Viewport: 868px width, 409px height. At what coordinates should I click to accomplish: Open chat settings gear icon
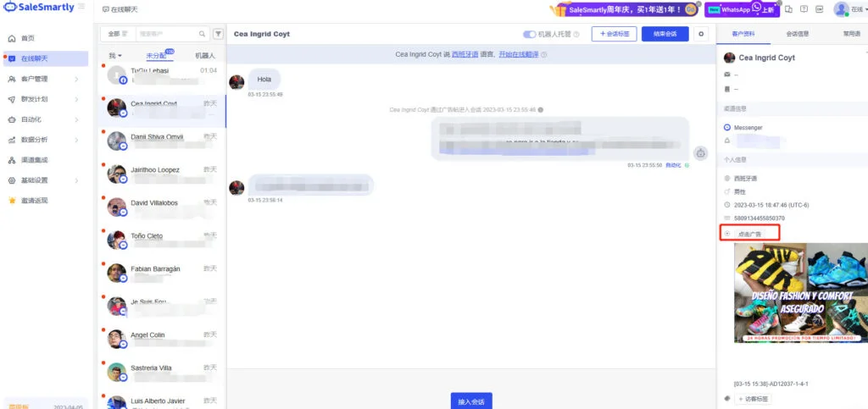(x=701, y=34)
